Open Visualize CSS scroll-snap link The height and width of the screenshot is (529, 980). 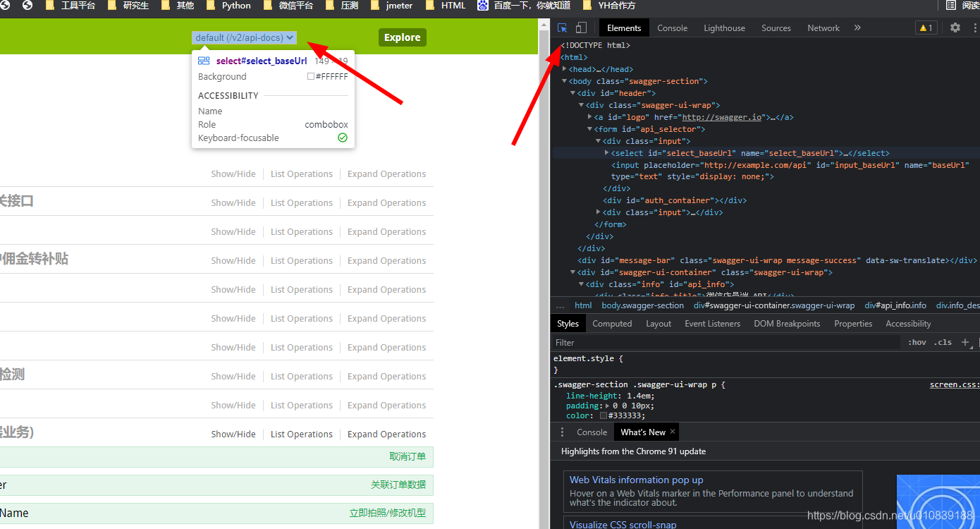(623, 524)
